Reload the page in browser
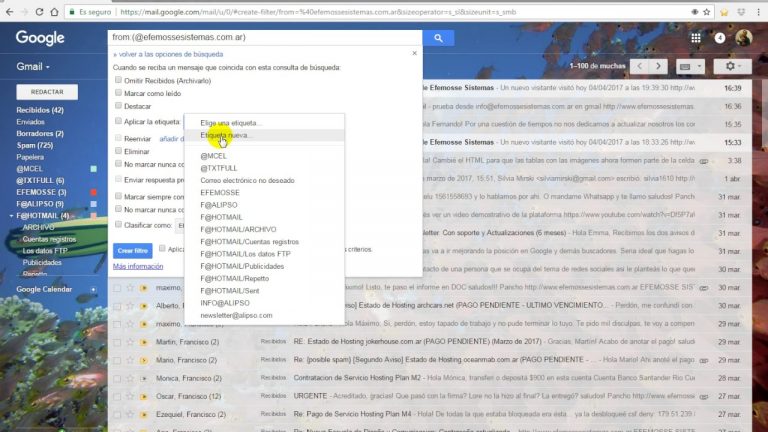Viewport: 768px width, 432px height. 39,12
